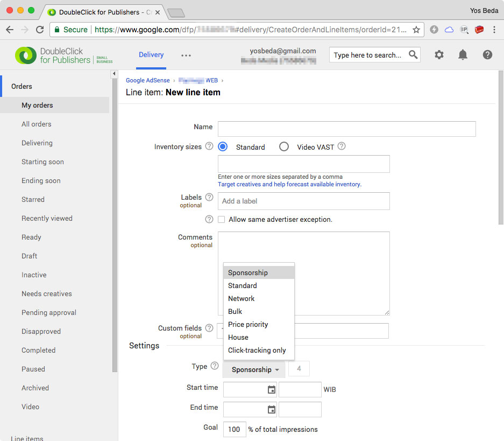This screenshot has height=441, width=504.
Task: Click the End time hour field
Action: 300,409
